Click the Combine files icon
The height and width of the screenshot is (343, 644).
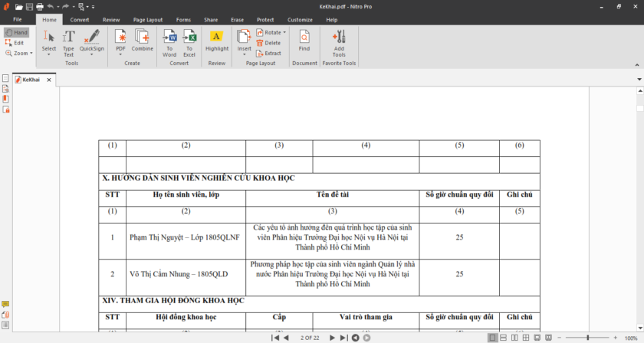143,40
